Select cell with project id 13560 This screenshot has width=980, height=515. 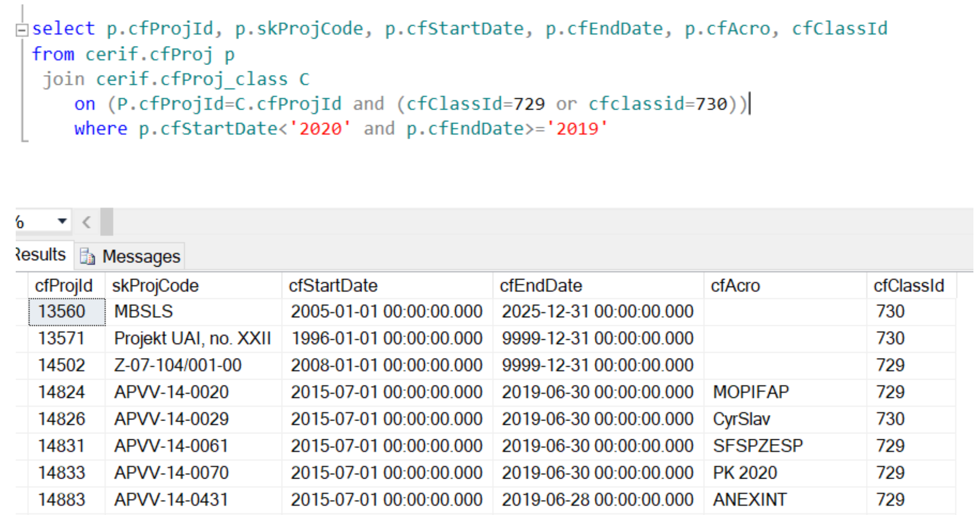point(62,312)
